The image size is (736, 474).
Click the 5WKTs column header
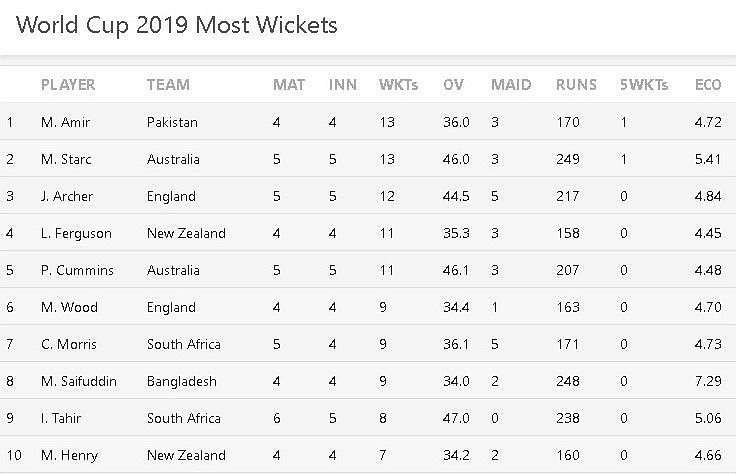(x=644, y=85)
